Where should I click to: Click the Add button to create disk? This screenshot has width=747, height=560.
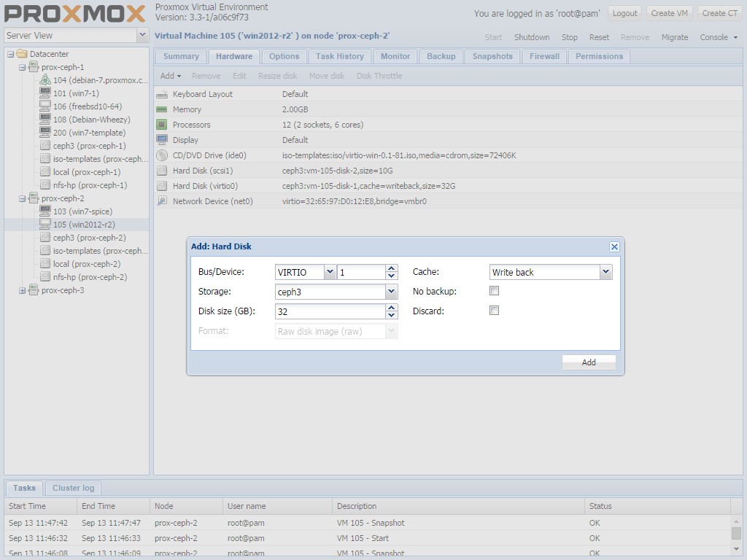pyautogui.click(x=588, y=362)
